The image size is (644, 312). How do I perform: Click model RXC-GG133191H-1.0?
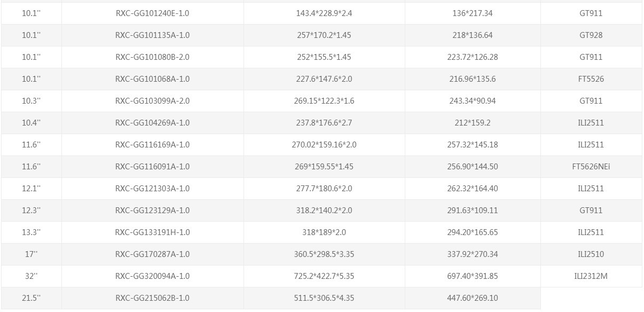pyautogui.click(x=152, y=232)
